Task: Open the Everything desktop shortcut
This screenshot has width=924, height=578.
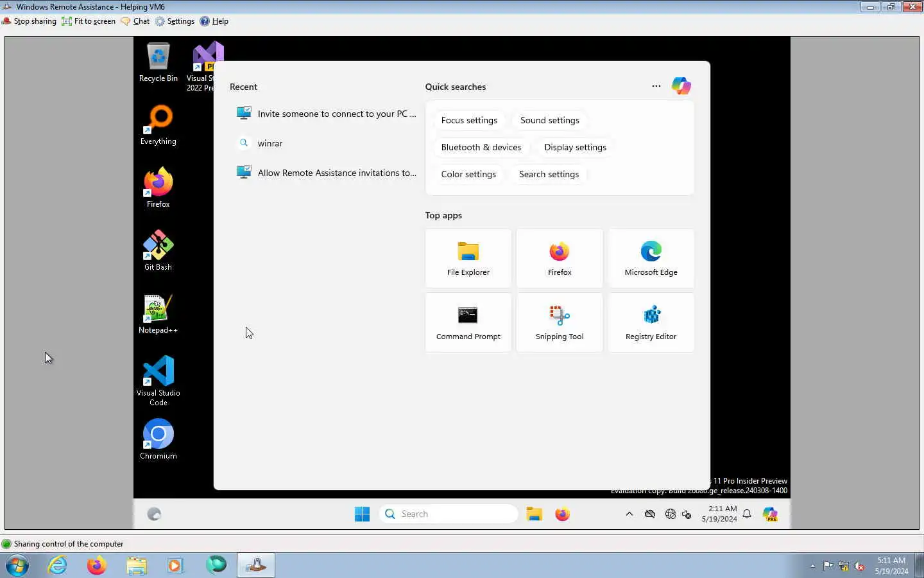Action: click(x=158, y=125)
